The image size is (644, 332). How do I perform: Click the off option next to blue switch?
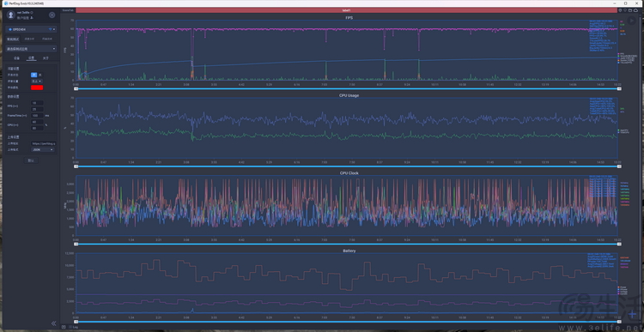click(x=39, y=75)
